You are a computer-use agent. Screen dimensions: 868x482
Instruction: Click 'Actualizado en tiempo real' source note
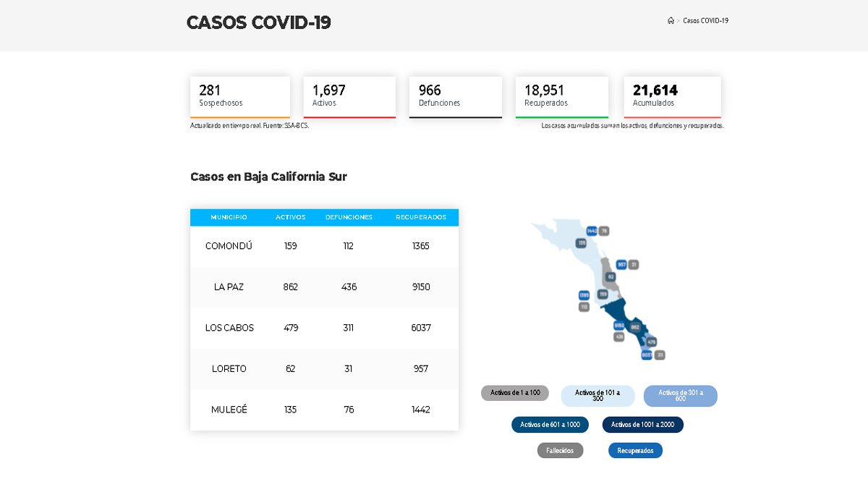pyautogui.click(x=250, y=126)
